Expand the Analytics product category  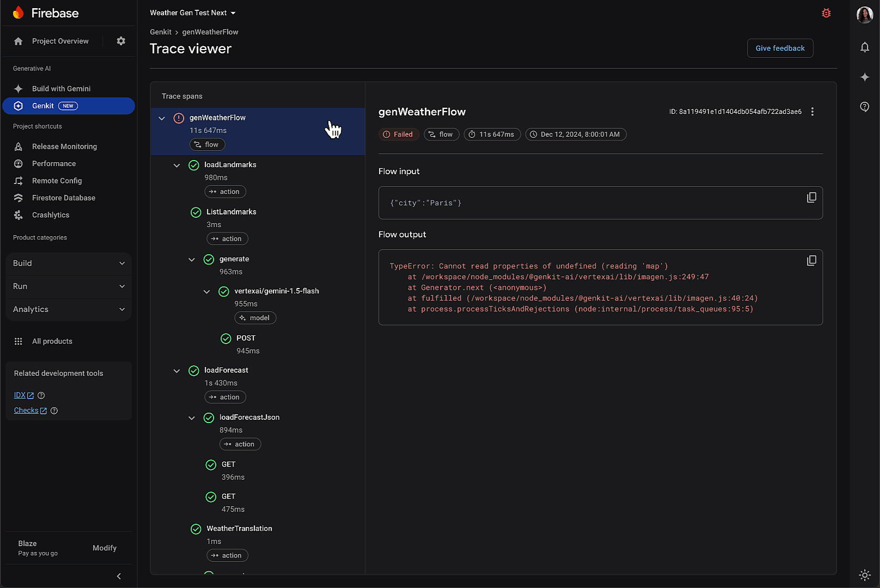coord(69,309)
